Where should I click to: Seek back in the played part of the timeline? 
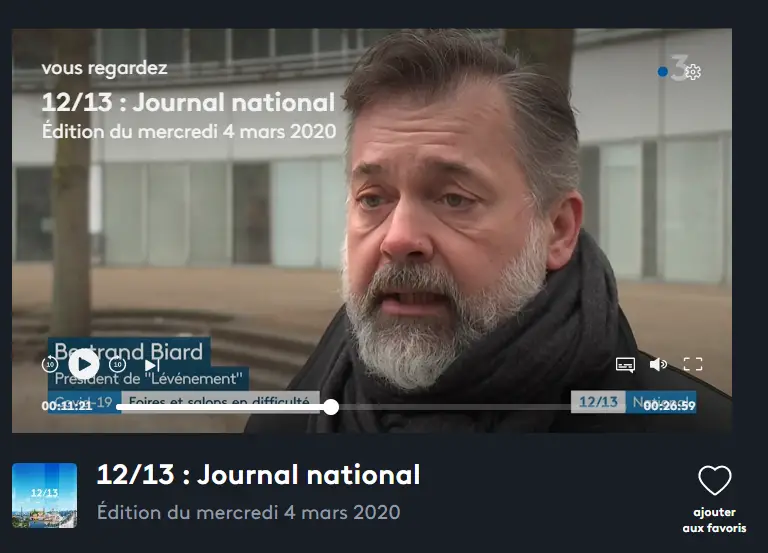pos(220,407)
